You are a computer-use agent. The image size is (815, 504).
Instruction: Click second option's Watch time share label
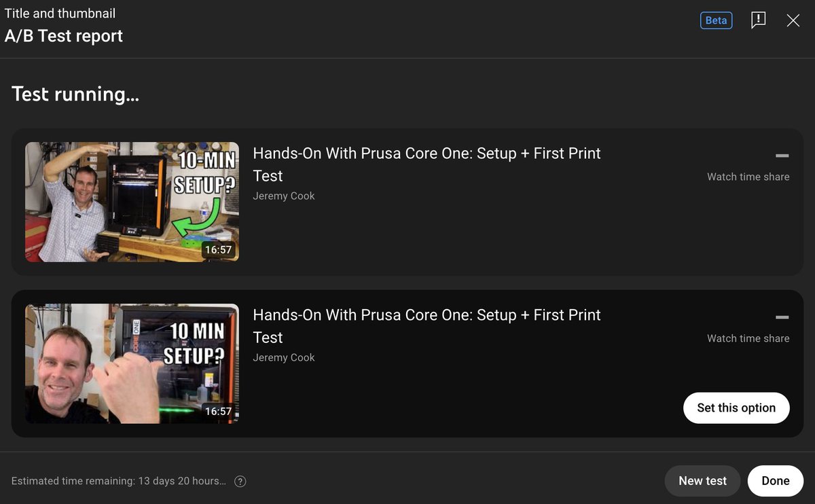pyautogui.click(x=748, y=338)
